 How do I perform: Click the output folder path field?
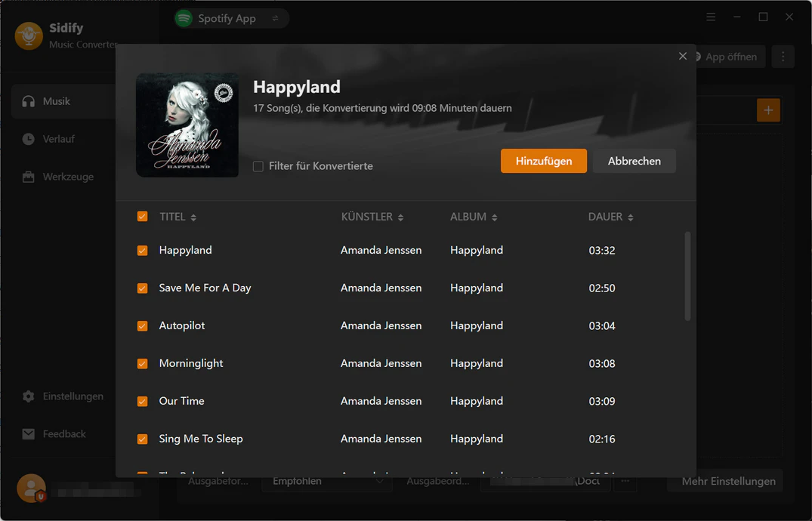pos(545,481)
